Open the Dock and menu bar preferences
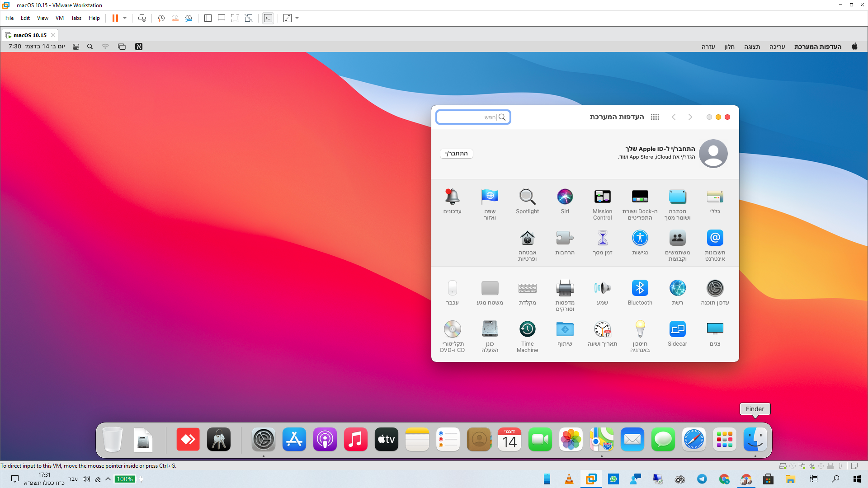 640,204
